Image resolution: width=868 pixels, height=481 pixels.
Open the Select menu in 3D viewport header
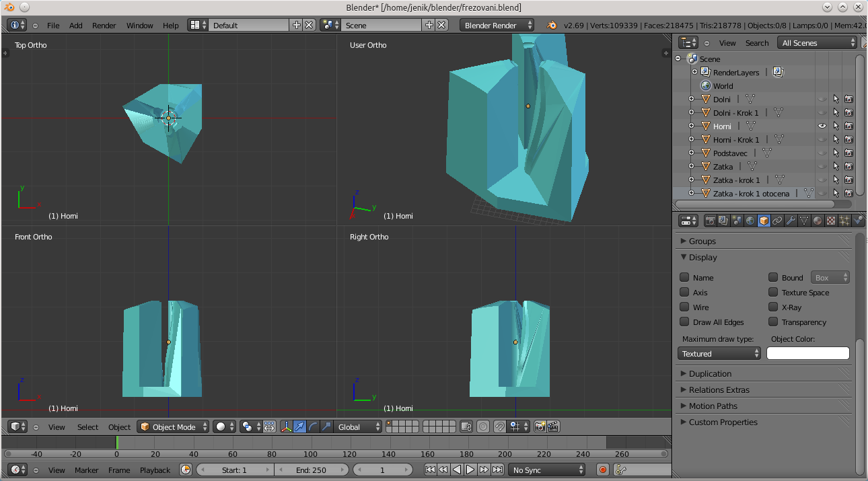tap(87, 427)
